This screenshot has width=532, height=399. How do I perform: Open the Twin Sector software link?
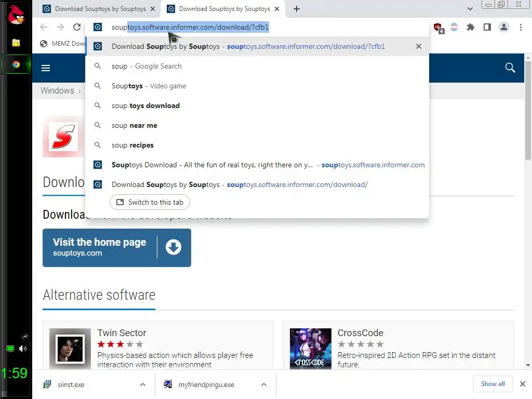[x=122, y=333]
